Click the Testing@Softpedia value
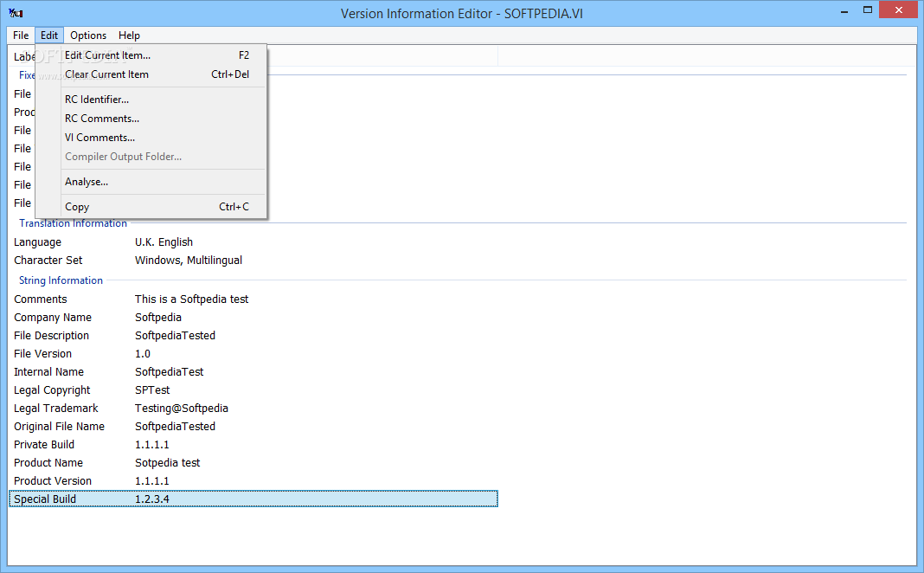 point(182,409)
